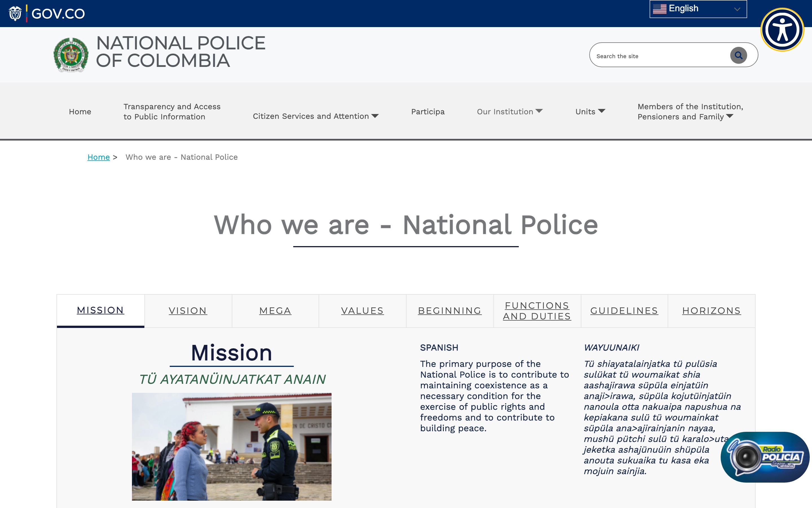Screen dimensions: 812x508
Task: Expand Members of the Institution menu
Action: point(690,111)
